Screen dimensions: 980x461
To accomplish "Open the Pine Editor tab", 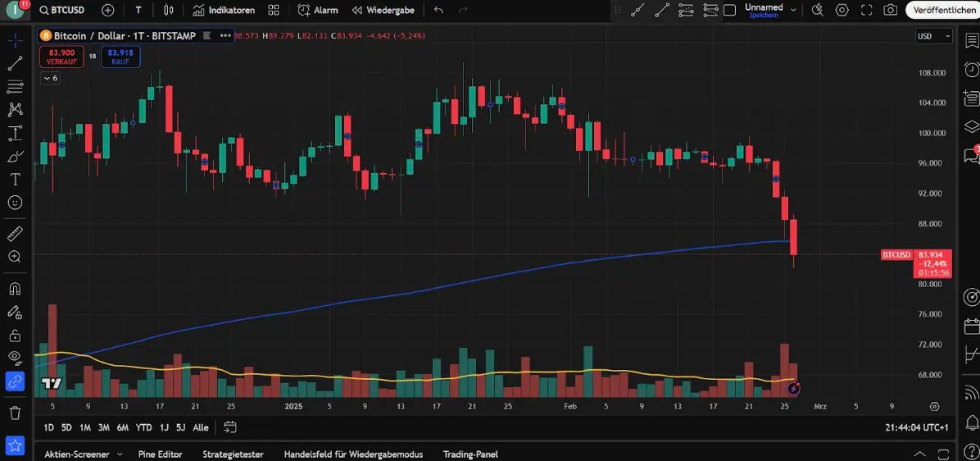I will (160, 454).
